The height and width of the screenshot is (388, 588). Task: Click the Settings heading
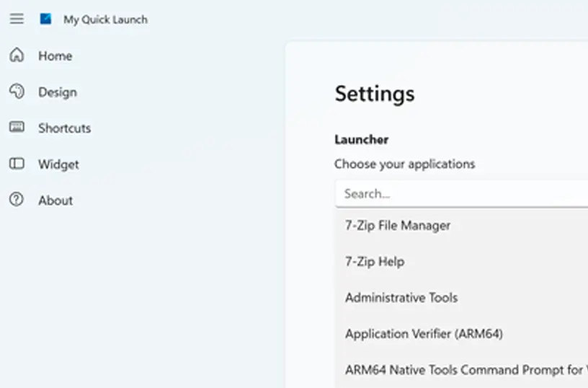[375, 94]
